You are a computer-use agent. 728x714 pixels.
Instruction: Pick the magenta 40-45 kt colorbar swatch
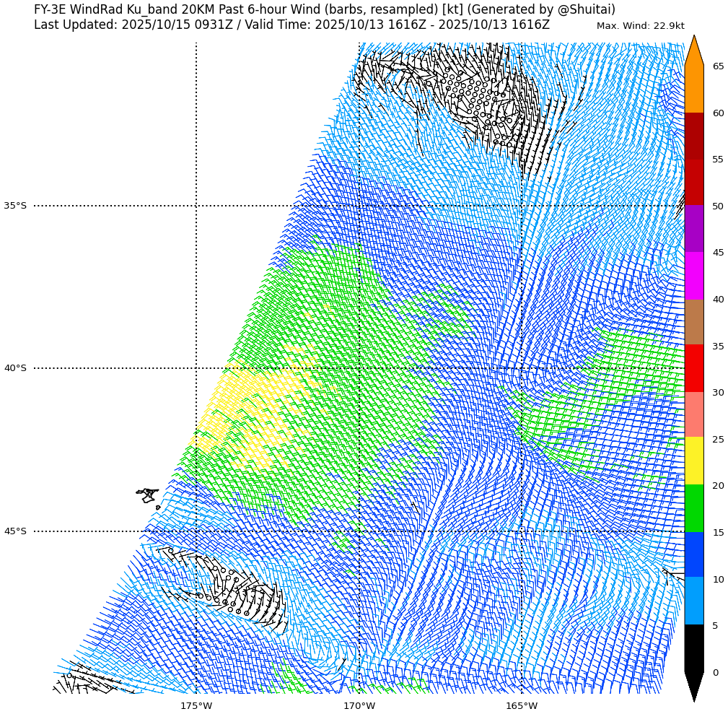[x=693, y=276]
